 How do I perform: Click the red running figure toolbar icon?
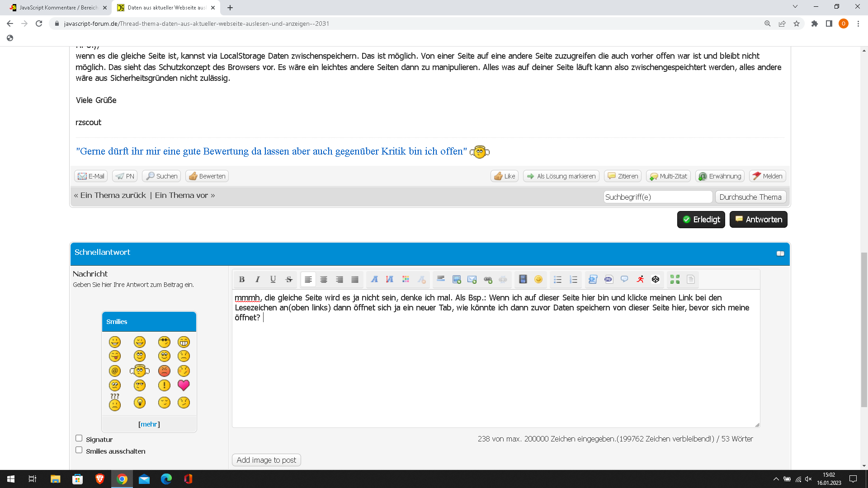pyautogui.click(x=640, y=280)
